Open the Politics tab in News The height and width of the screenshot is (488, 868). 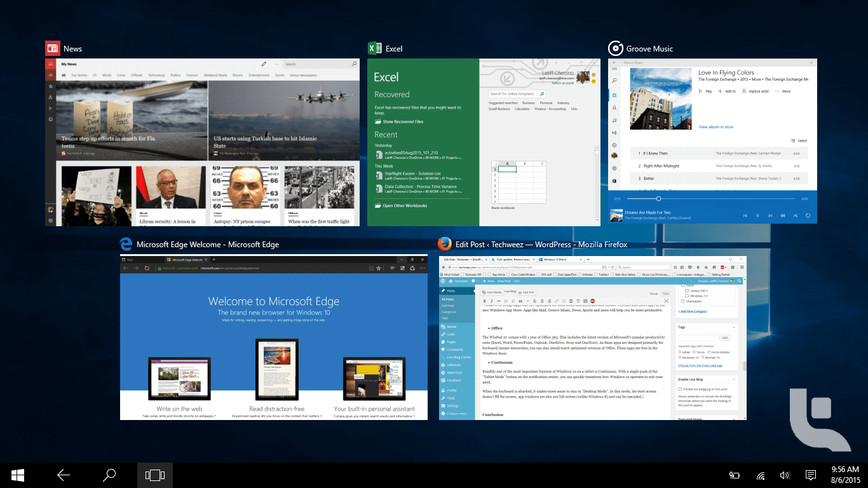point(175,75)
